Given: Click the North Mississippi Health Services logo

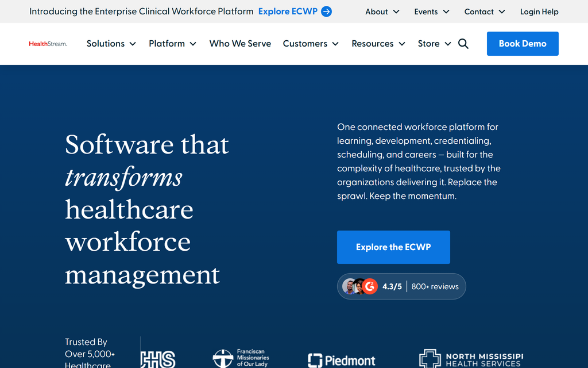Looking at the screenshot, I should (471, 359).
